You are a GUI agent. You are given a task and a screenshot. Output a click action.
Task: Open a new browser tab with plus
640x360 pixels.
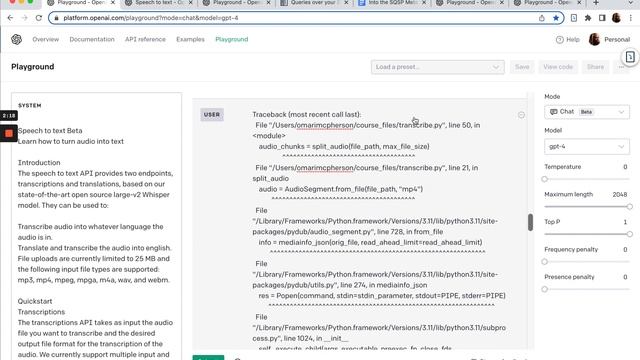click(x=596, y=3)
